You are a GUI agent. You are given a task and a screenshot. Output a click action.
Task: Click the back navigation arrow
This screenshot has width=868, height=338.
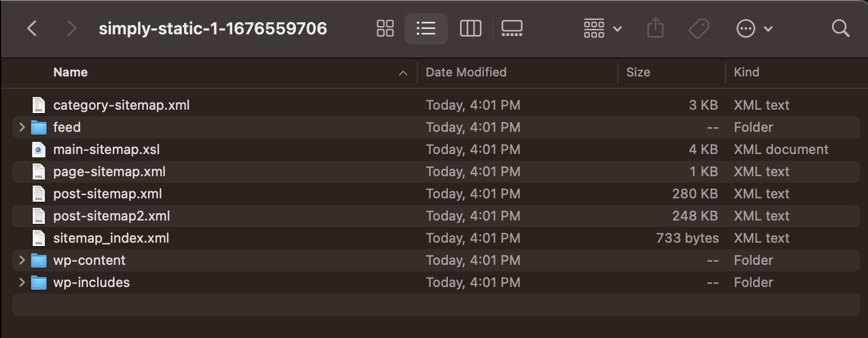click(32, 28)
